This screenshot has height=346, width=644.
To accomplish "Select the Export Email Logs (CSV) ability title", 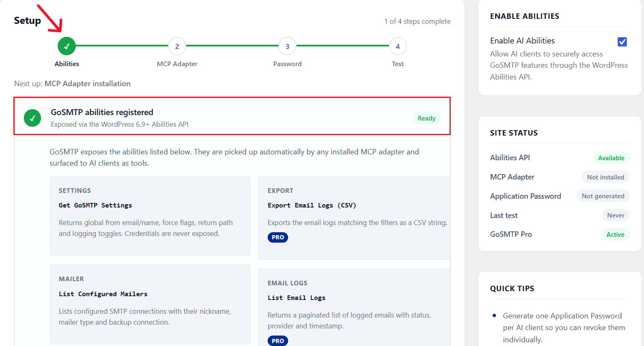I will point(312,205).
